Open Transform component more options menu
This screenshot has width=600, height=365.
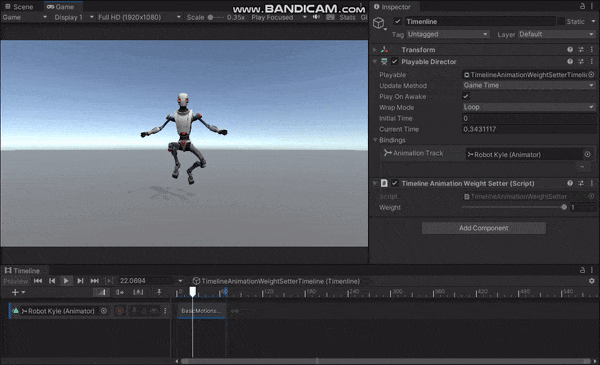(x=592, y=49)
